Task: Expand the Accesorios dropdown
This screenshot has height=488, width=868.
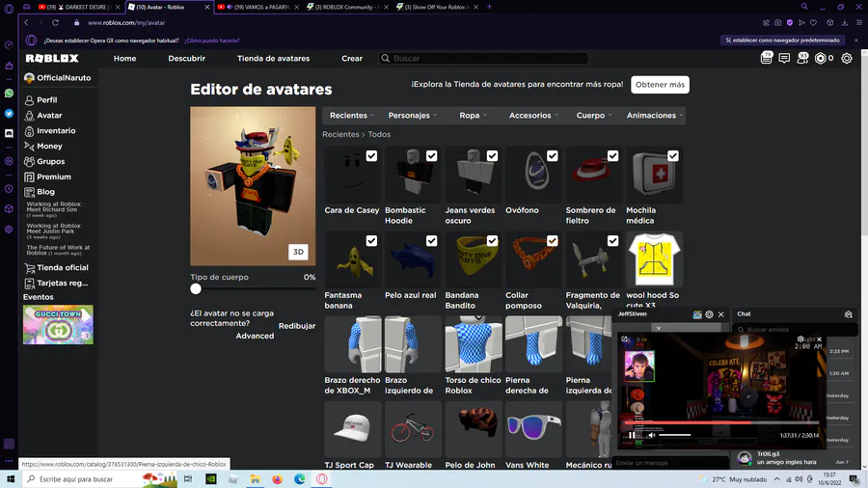Action: click(533, 116)
